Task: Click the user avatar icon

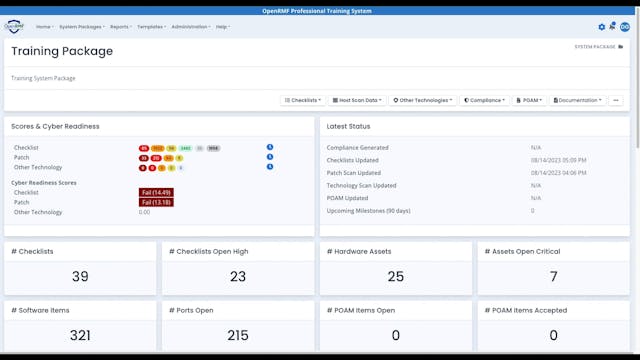Action: 624,27
